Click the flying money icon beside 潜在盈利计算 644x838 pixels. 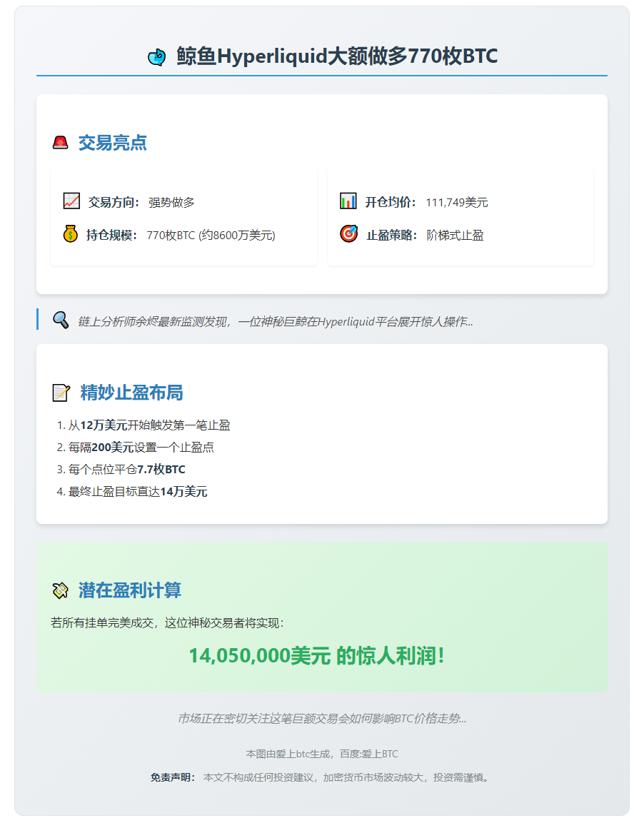(x=61, y=590)
